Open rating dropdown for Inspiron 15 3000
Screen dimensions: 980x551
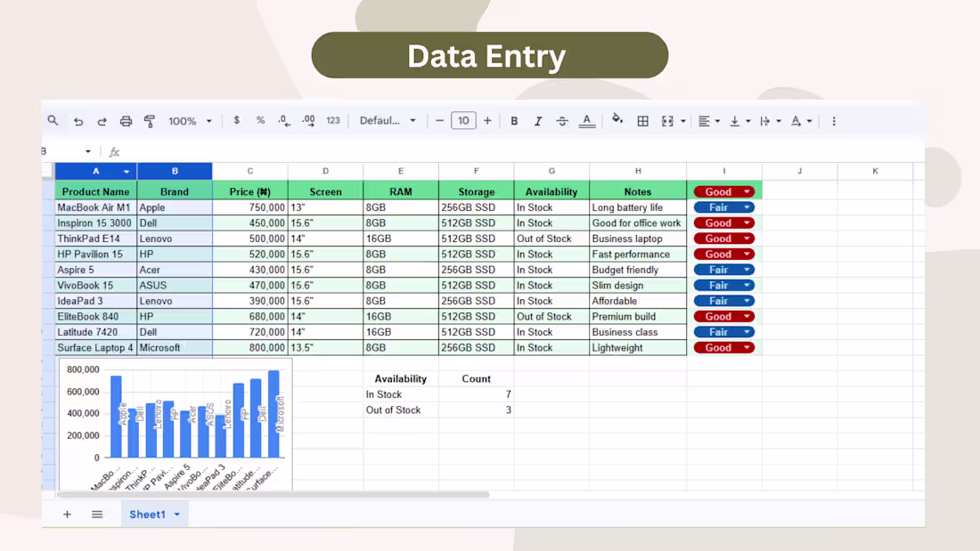[x=747, y=223]
